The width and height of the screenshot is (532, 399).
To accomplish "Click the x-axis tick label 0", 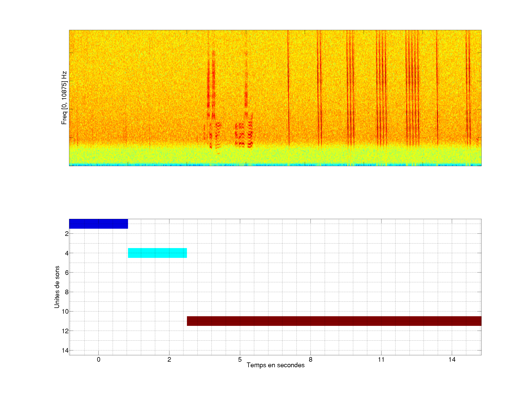I will (x=98, y=359).
